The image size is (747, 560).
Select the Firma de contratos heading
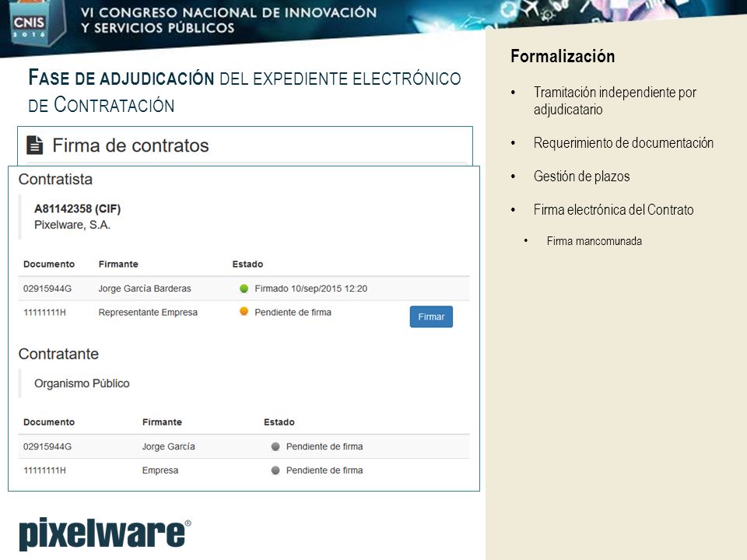[x=131, y=145]
